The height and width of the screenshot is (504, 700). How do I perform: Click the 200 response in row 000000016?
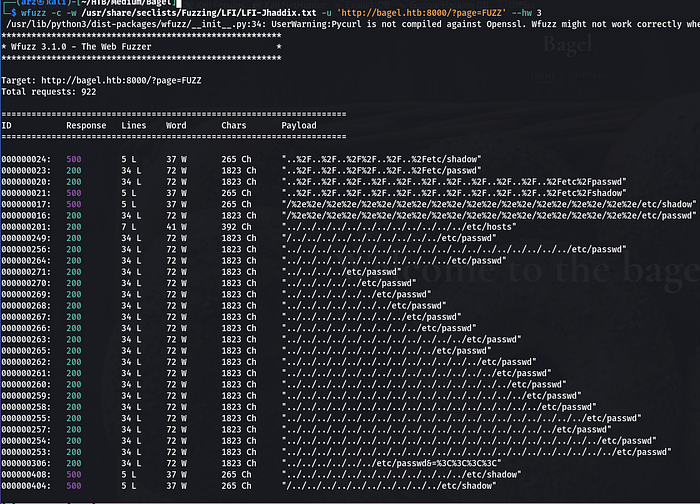pos(74,216)
